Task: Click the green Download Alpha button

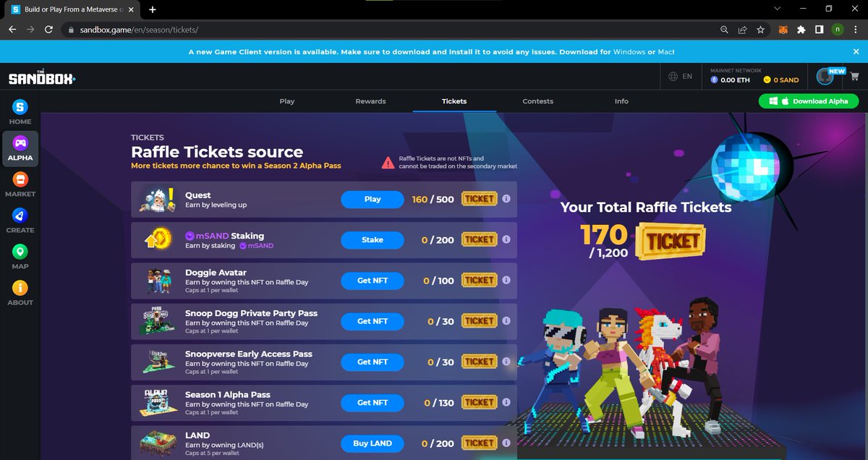Action: click(x=809, y=101)
